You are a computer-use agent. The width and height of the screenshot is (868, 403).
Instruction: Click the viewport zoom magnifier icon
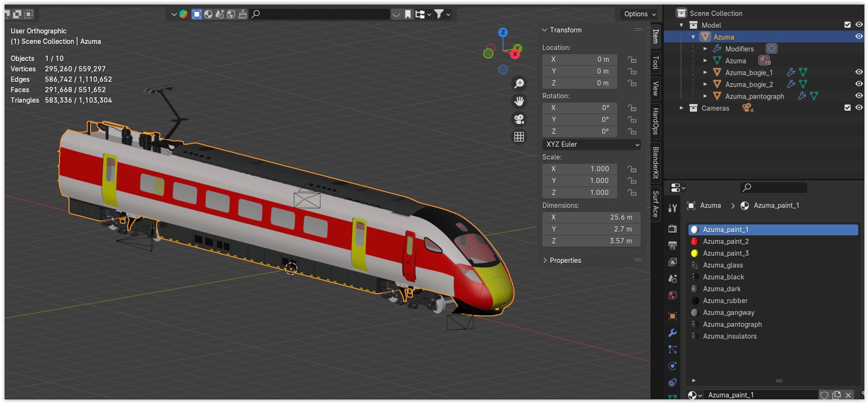pyautogui.click(x=519, y=84)
